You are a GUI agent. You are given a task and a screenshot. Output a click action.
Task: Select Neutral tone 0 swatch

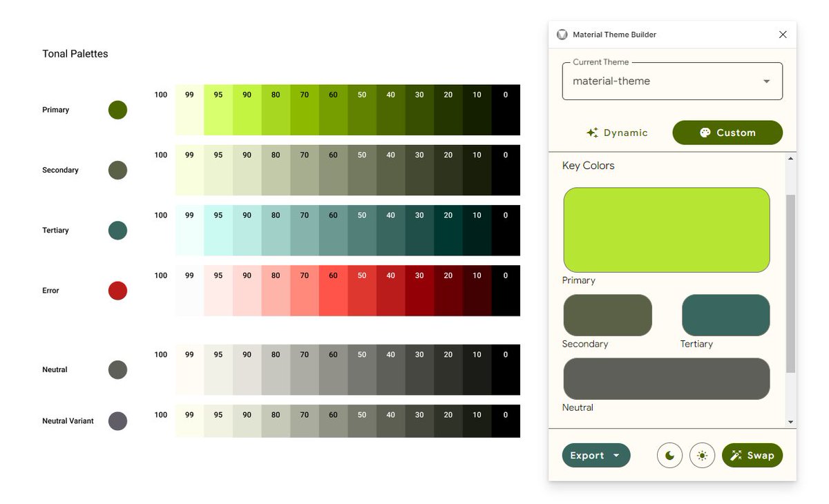506,370
